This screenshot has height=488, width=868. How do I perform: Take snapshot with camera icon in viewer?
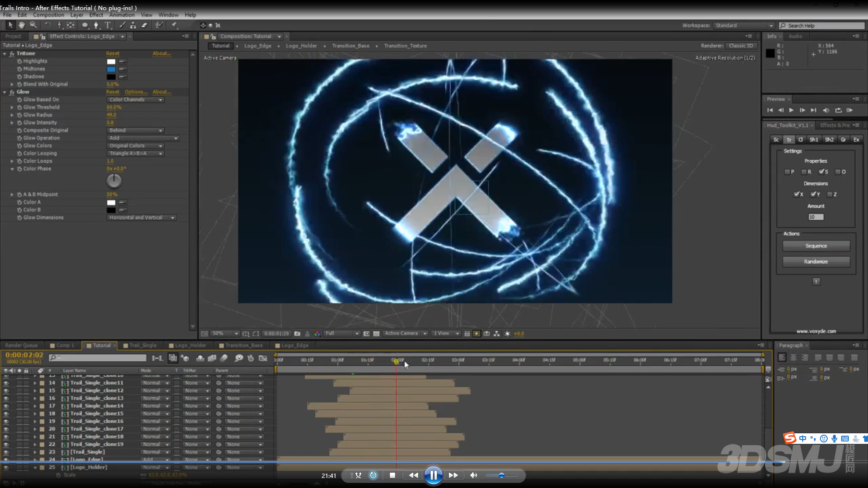(297, 333)
